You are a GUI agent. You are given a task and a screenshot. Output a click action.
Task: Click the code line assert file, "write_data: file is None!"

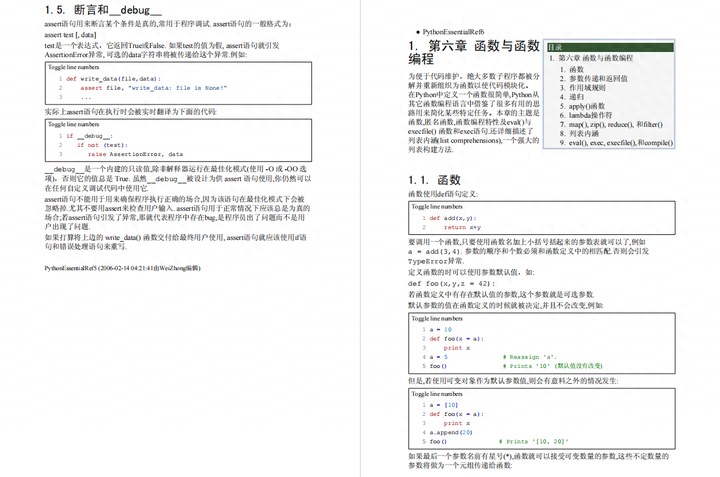[x=153, y=88]
